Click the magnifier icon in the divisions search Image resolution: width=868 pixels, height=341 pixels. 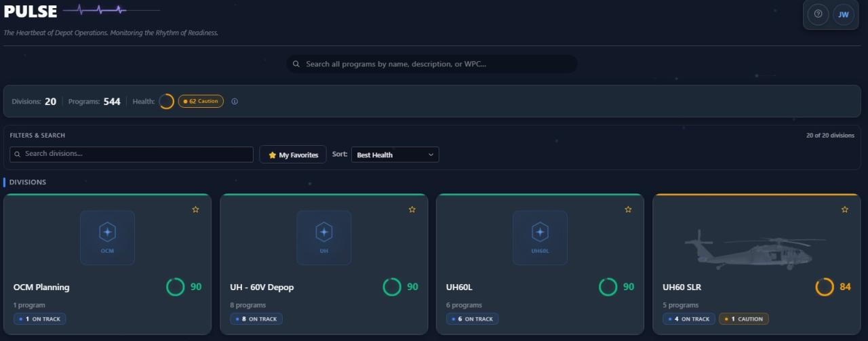coord(18,154)
